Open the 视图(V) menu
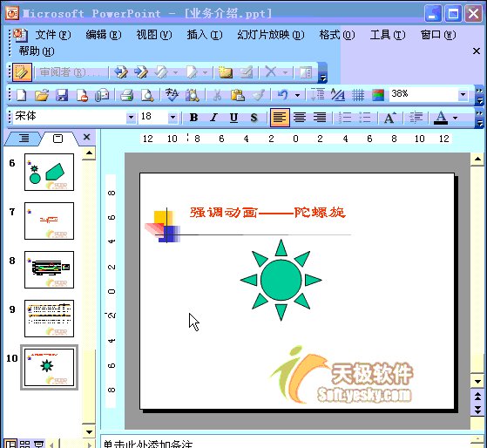Screen dimensions: 487x448 click(154, 35)
